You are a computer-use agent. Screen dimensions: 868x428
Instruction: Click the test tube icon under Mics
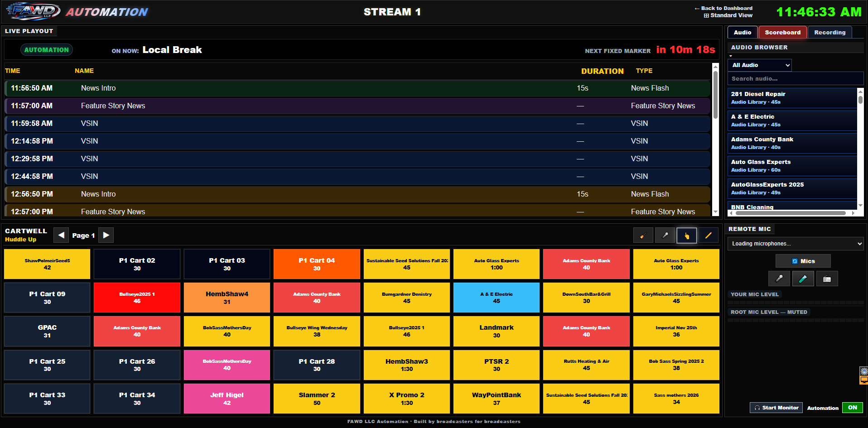coord(803,279)
